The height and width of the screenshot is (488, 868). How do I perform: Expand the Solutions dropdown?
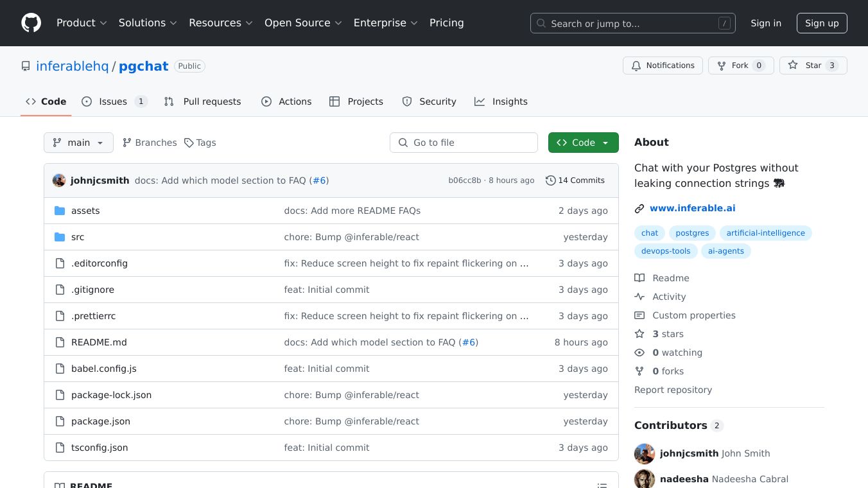point(147,23)
